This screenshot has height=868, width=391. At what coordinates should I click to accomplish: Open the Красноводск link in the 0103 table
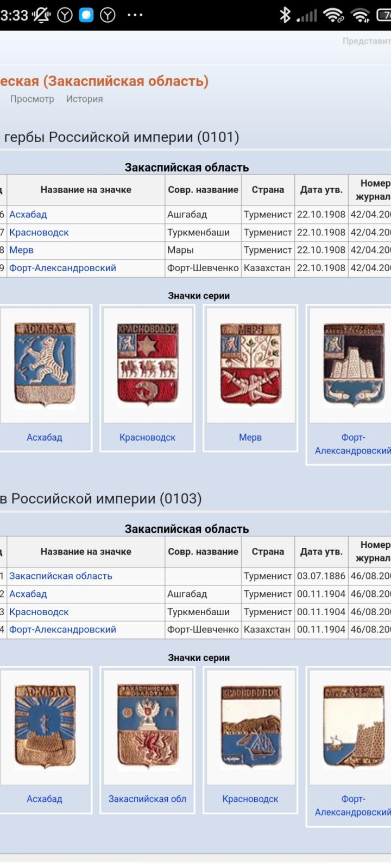tap(39, 612)
